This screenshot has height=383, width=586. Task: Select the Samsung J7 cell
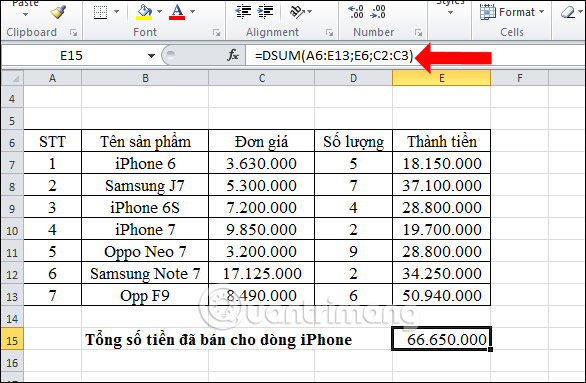[x=145, y=185]
